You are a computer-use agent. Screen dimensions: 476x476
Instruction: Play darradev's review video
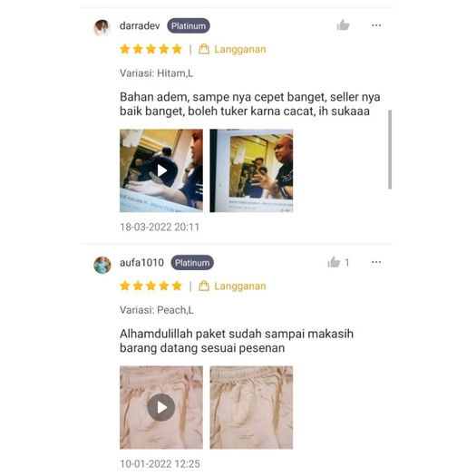(x=161, y=170)
